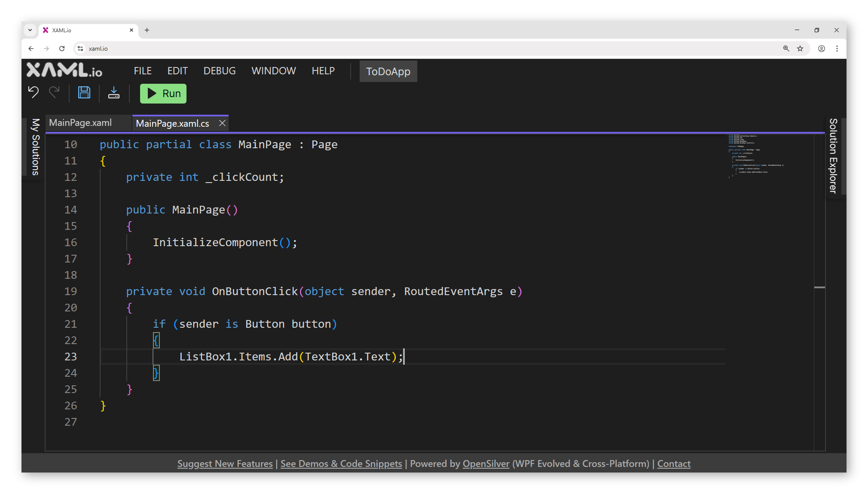This screenshot has width=868, height=494.
Task: Open the Chrome three-dot menu
Action: tap(837, 49)
